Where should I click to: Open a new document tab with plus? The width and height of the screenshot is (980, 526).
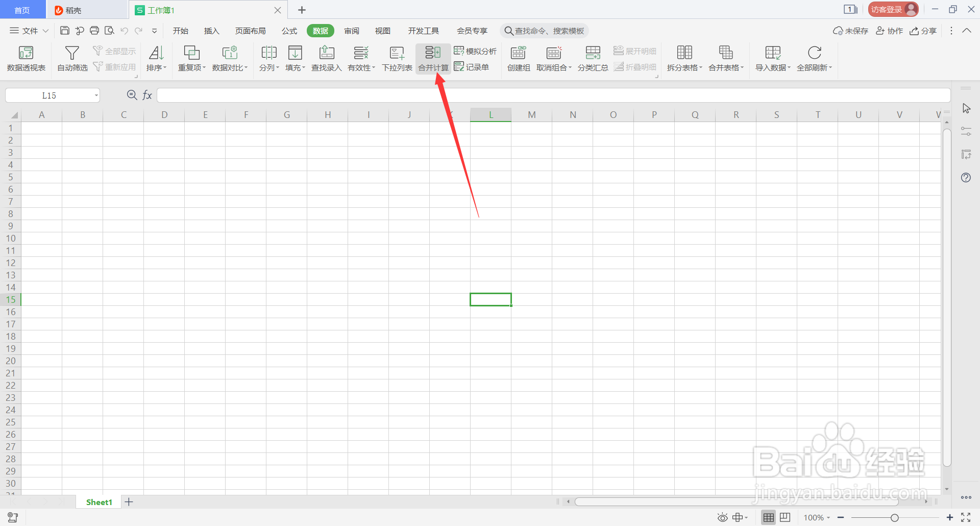pos(302,10)
